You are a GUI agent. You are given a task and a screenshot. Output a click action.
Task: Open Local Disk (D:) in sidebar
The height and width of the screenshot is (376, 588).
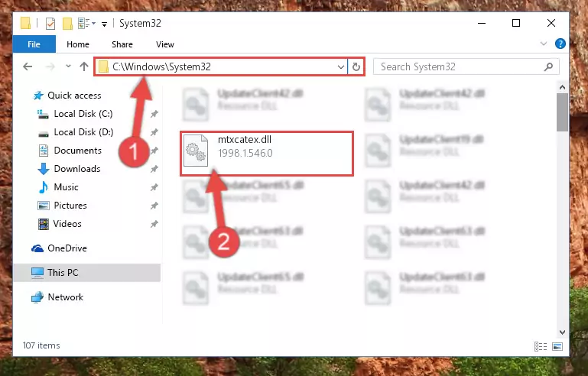83,132
